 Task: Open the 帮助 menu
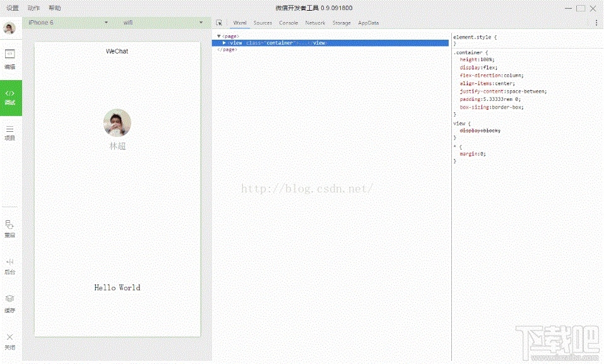(55, 8)
